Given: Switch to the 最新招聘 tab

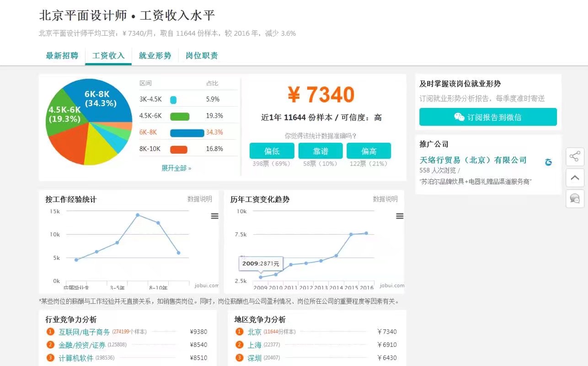Looking at the screenshot, I should (62, 56).
